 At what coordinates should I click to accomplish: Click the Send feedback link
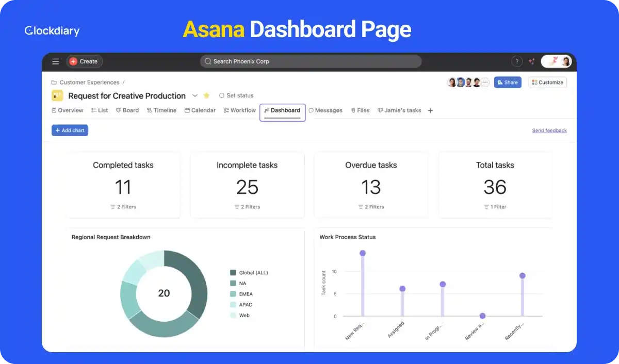click(549, 130)
